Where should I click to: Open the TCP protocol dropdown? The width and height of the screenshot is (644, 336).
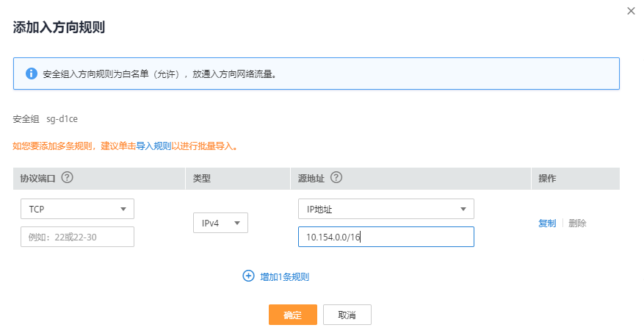click(x=77, y=209)
